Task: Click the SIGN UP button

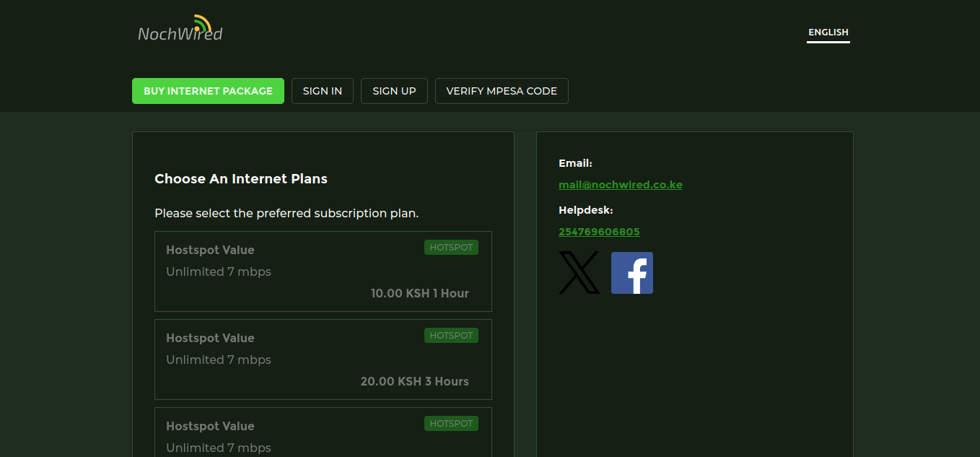Action: click(394, 91)
